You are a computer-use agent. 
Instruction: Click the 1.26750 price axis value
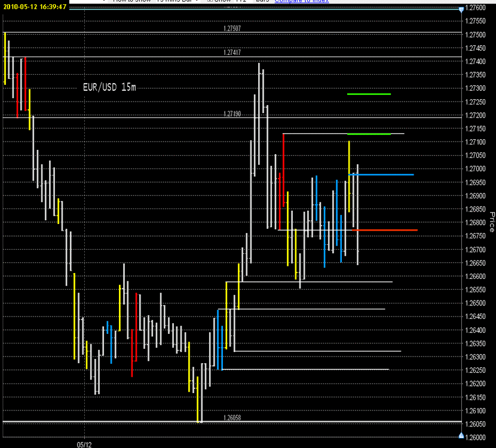(x=475, y=236)
